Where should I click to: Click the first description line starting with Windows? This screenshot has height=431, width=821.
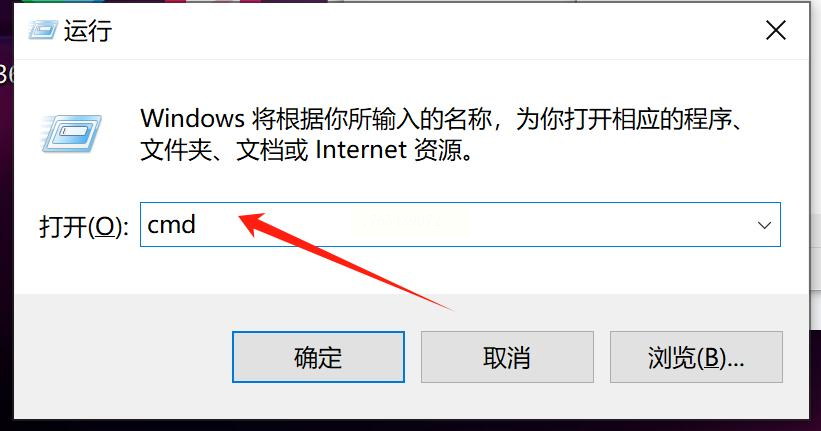pos(442,119)
